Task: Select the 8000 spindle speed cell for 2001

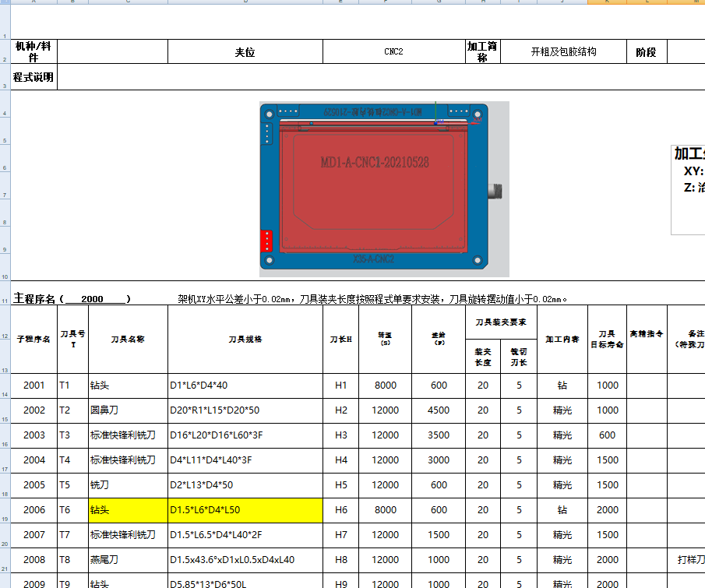Action: click(x=386, y=385)
